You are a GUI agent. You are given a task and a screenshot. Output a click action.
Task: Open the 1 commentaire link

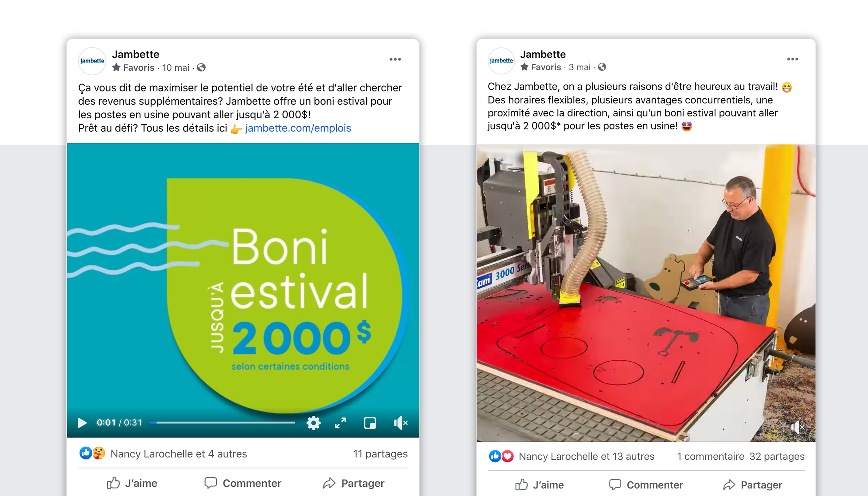711,456
